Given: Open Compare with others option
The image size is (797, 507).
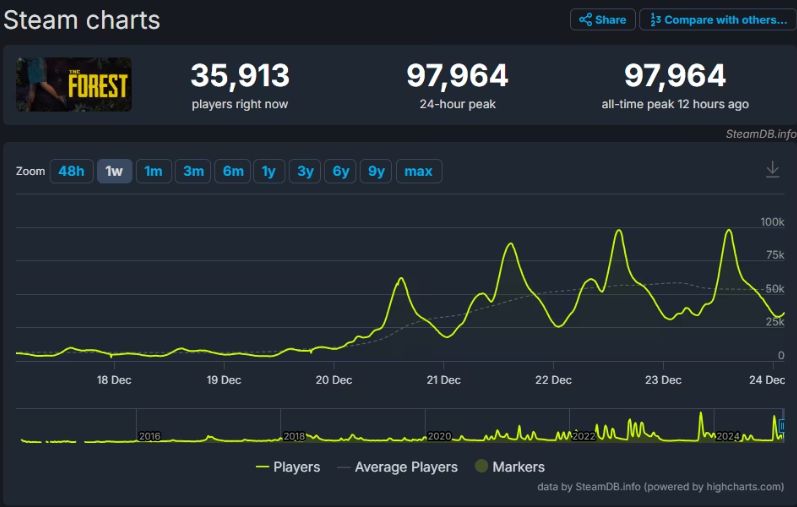Looking at the screenshot, I should pyautogui.click(x=718, y=20).
